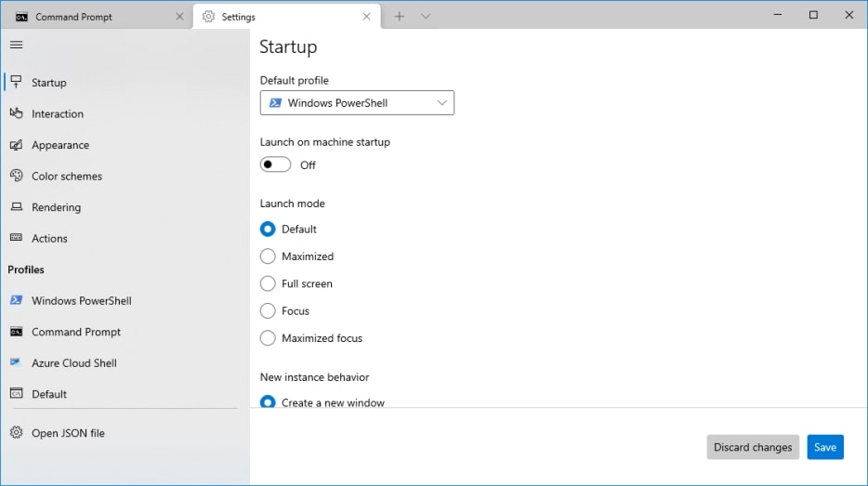868x486 pixels.
Task: Expand the Default profile dropdown
Action: pos(357,103)
